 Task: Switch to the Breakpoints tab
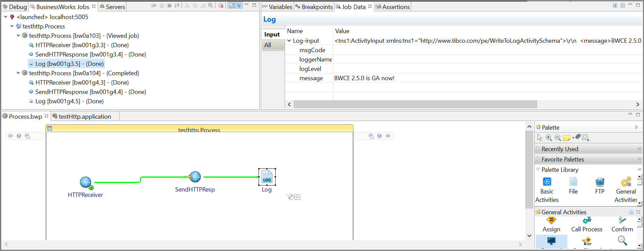tap(314, 7)
